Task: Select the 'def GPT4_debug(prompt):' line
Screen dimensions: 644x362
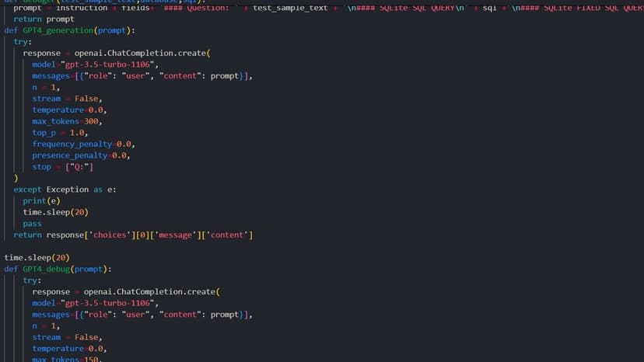Action: (58, 270)
